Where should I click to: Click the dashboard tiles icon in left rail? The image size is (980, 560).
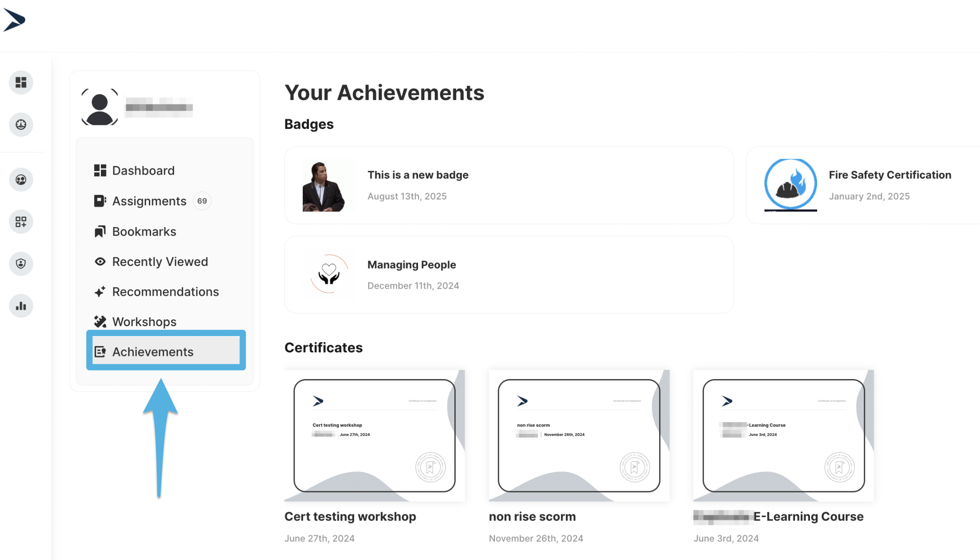(x=21, y=82)
